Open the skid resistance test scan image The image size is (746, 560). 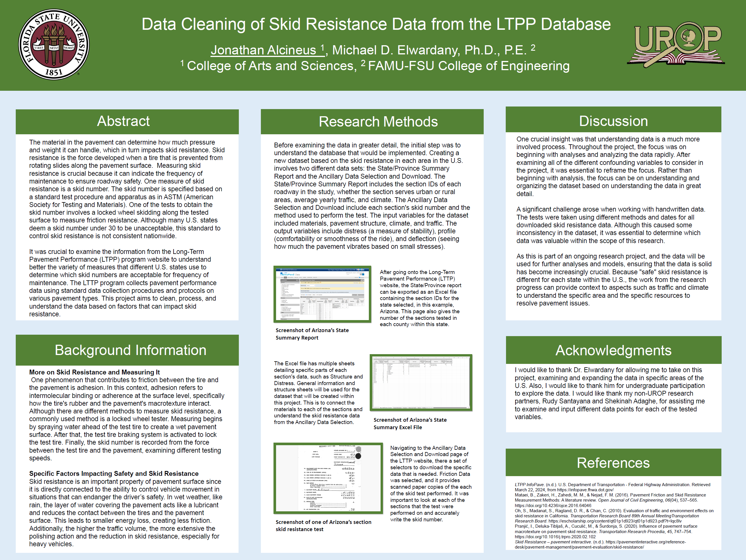coord(328,478)
